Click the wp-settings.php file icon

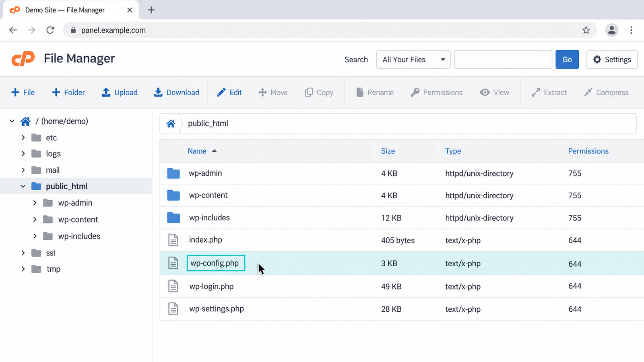click(x=173, y=309)
